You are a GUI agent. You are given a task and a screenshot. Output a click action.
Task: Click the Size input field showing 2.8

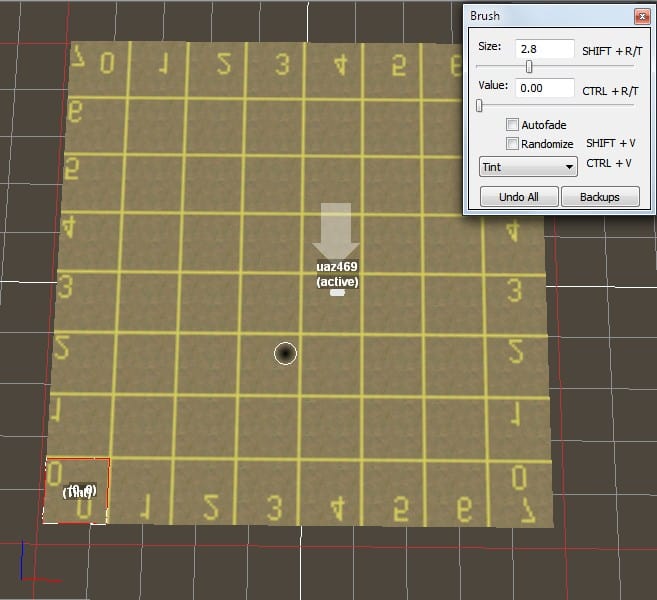pos(544,48)
